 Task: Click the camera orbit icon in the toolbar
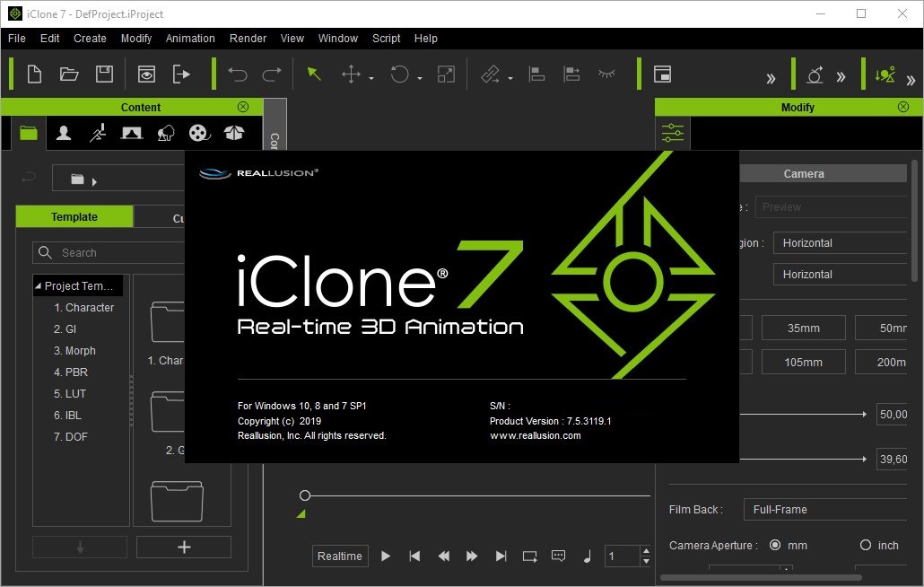pos(815,74)
